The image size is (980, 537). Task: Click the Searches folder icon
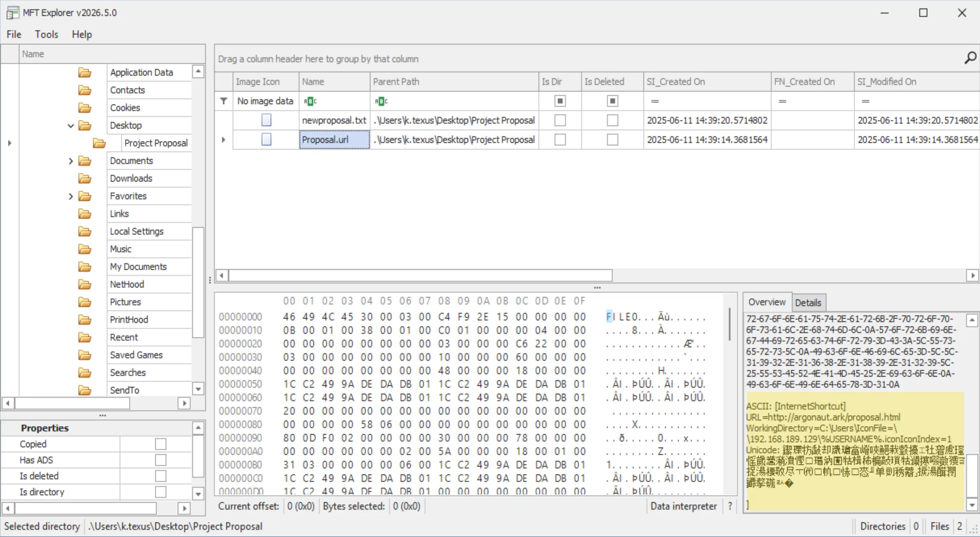pyautogui.click(x=85, y=373)
